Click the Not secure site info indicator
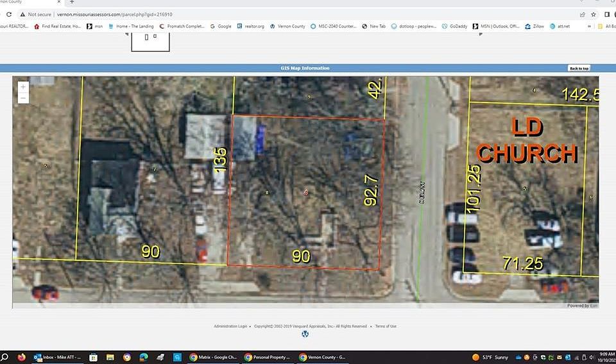 (x=36, y=15)
